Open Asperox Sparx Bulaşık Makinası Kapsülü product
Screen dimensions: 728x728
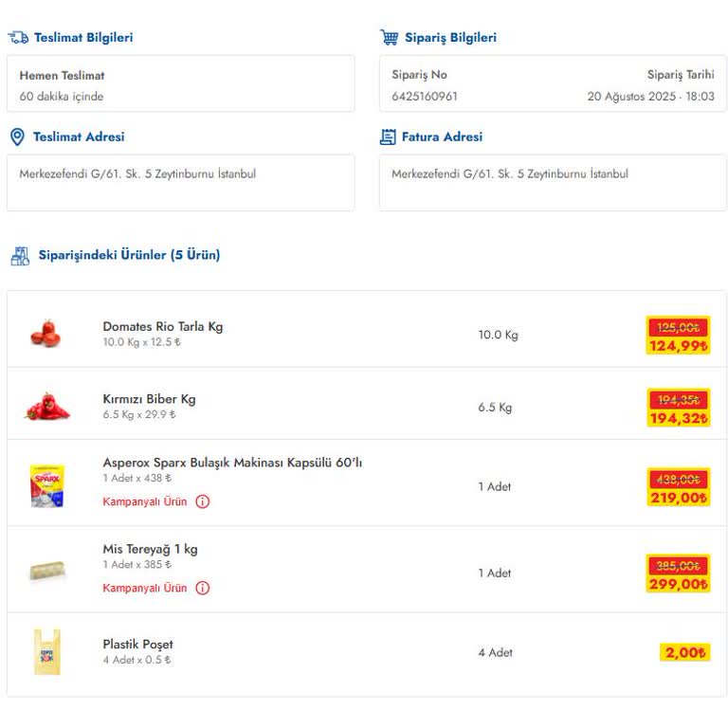click(x=232, y=463)
